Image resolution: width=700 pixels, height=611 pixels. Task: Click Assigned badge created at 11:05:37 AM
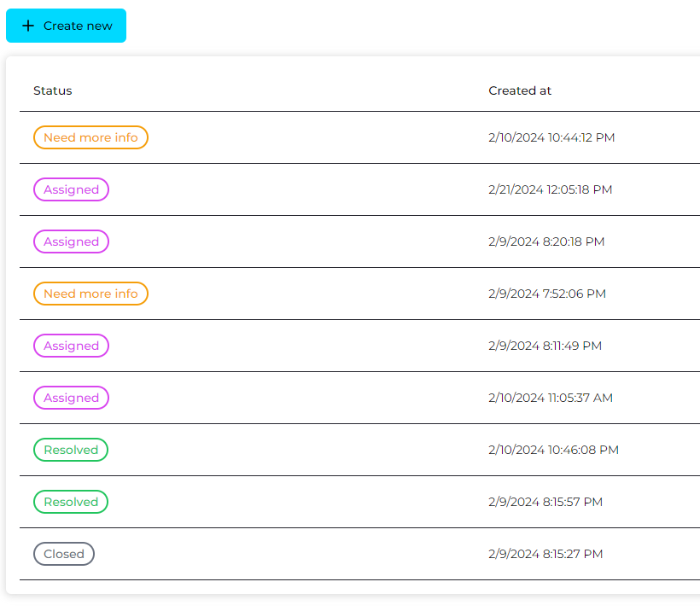pyautogui.click(x=71, y=398)
